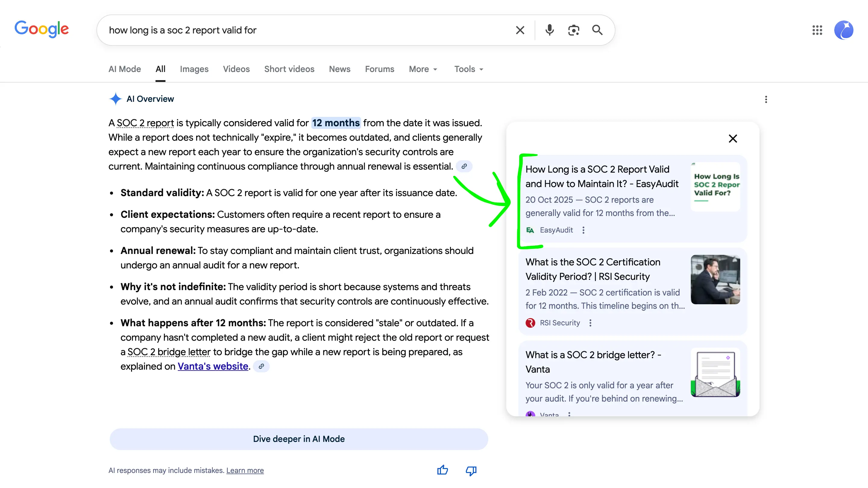Open EasyAudit result three-dot menu
868x488 pixels.
(x=583, y=230)
